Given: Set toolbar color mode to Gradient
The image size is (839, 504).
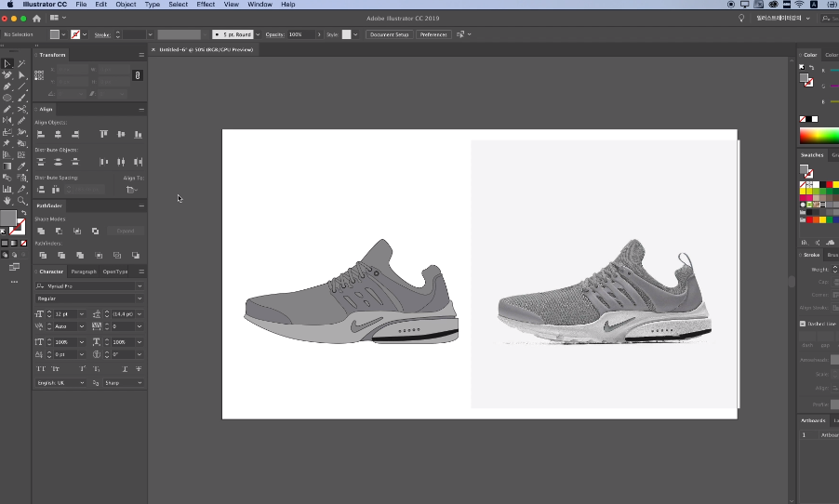Looking at the screenshot, I should [14, 243].
